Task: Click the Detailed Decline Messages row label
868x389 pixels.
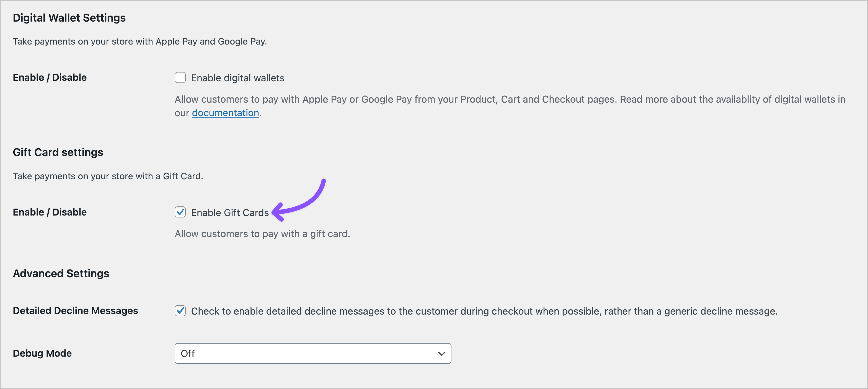Action: point(76,310)
